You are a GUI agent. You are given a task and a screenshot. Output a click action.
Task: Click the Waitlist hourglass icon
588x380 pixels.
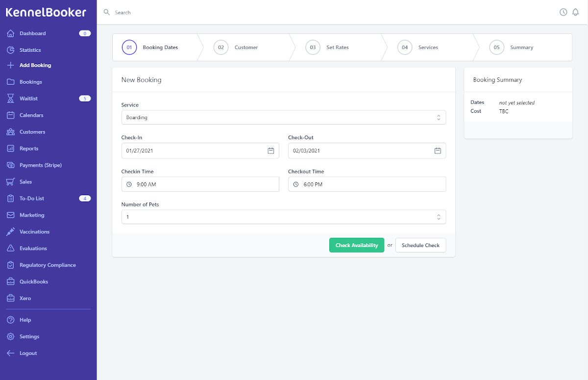(x=11, y=99)
